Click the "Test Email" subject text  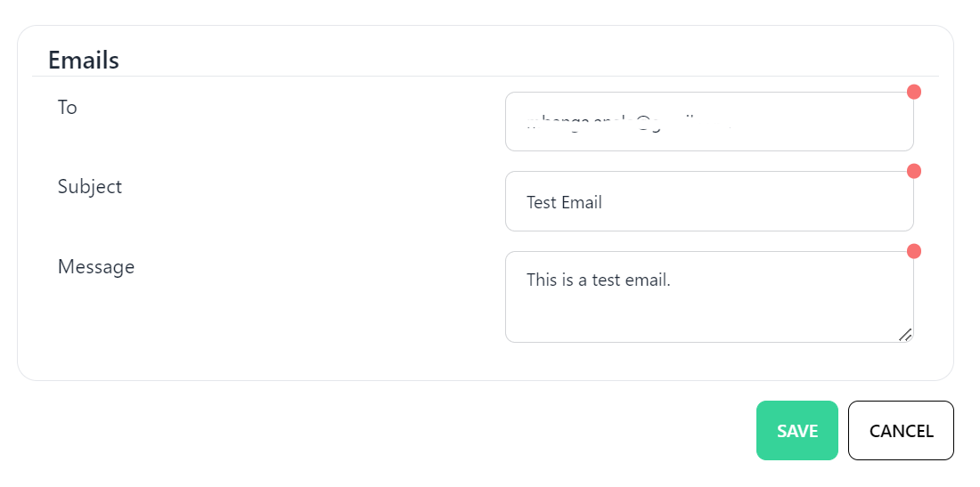click(x=564, y=202)
